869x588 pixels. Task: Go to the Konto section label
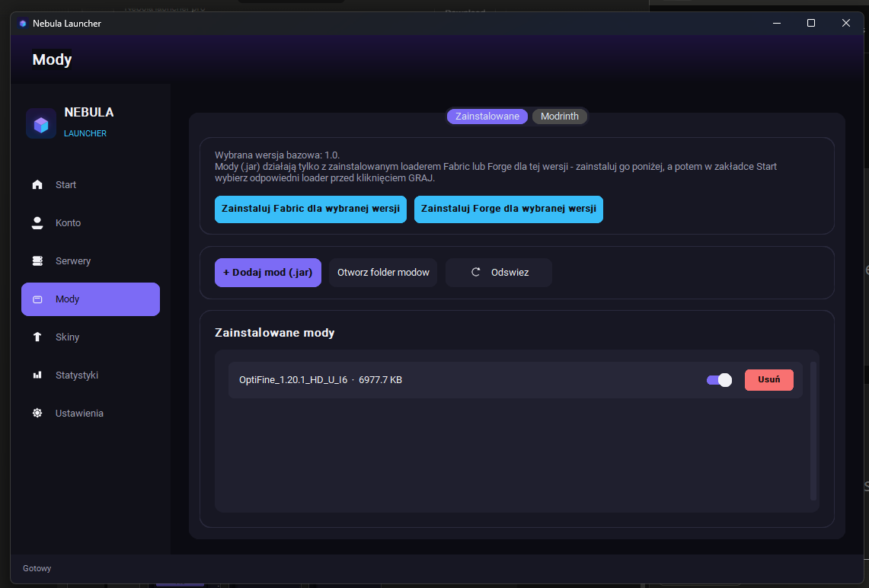[69, 223]
